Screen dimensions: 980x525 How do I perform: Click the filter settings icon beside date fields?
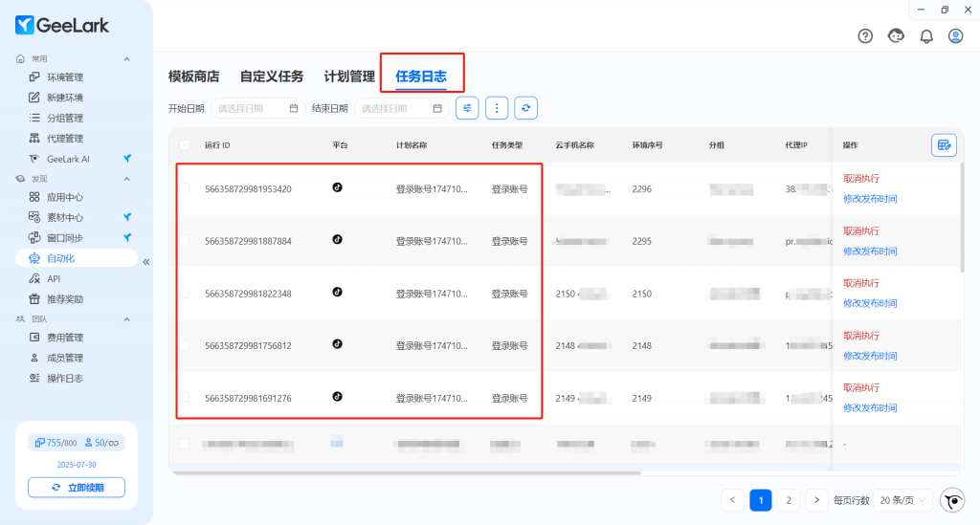coord(467,108)
